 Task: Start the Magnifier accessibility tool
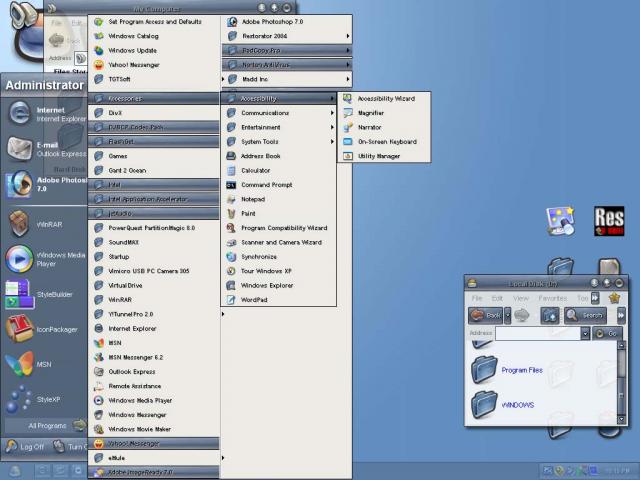tap(384, 113)
